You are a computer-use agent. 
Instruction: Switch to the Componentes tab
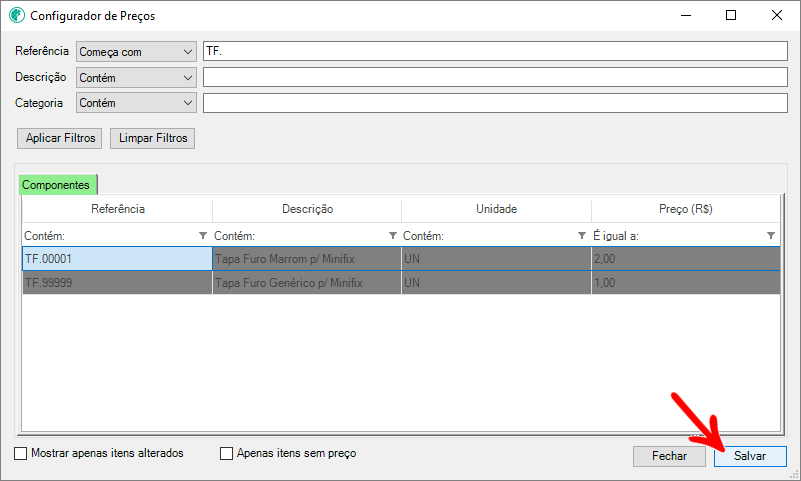57,184
